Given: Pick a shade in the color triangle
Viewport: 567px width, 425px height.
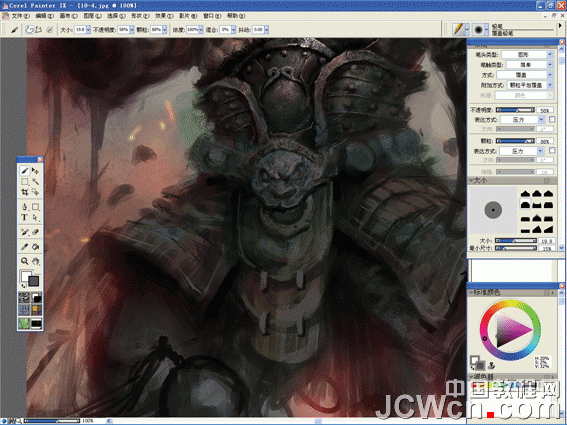Looking at the screenshot, I should 510,330.
